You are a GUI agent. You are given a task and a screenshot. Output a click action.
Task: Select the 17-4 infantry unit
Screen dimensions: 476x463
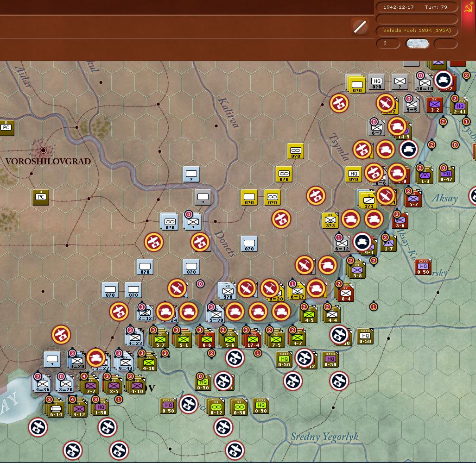pos(253,339)
